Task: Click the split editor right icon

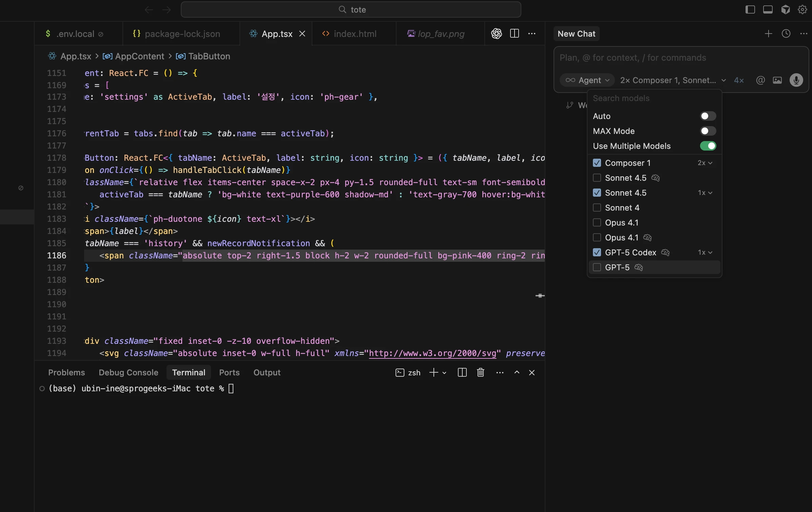Action: coord(514,34)
